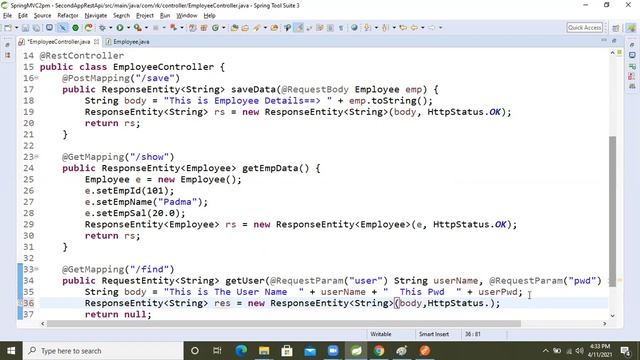Jump to Previous Annotation icon
The height and width of the screenshot is (360, 640).
(385, 28)
